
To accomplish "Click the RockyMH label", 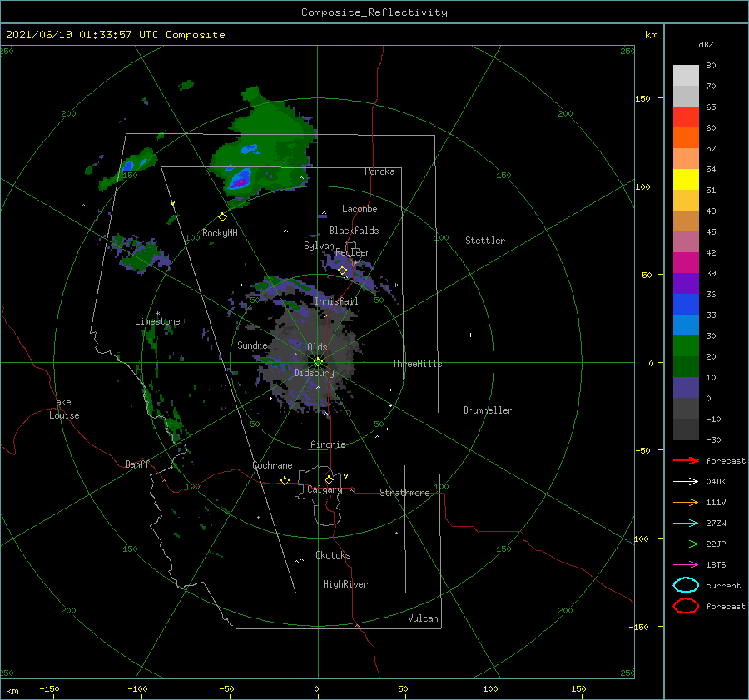I will pos(220,233).
